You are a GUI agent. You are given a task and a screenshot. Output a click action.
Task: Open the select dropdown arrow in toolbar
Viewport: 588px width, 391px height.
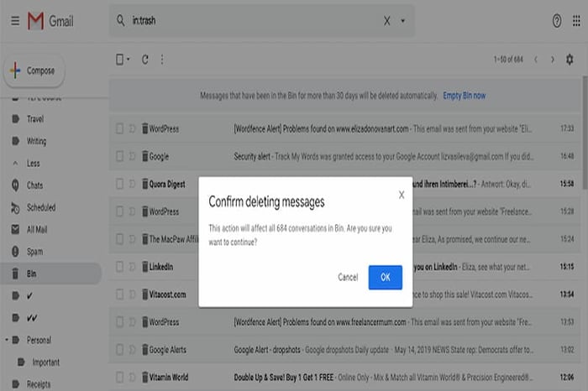[129, 60]
